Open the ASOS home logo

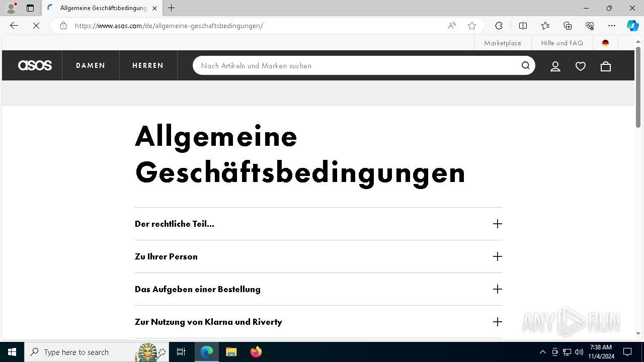coord(35,65)
